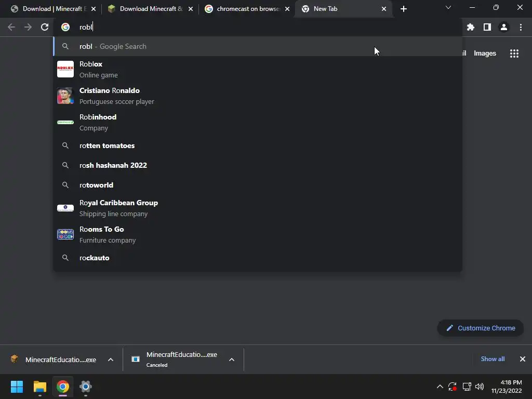Screen dimensions: 532x399
Task: Select the New Tab tab
Action: (343, 9)
